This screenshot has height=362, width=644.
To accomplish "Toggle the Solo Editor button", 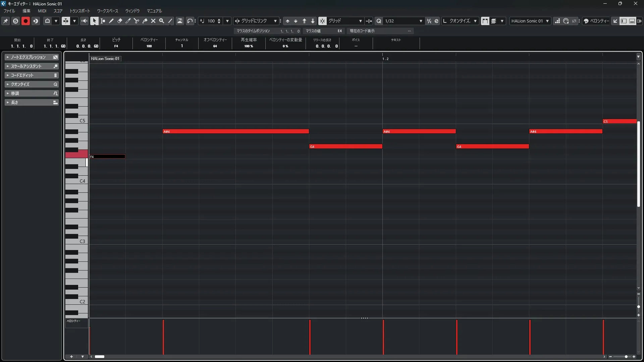I will [x=15, y=21].
